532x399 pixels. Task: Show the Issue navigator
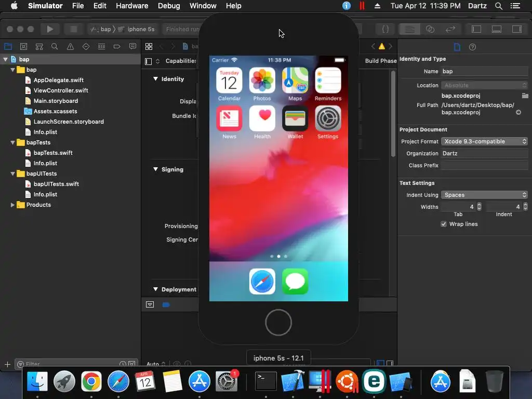pos(70,46)
